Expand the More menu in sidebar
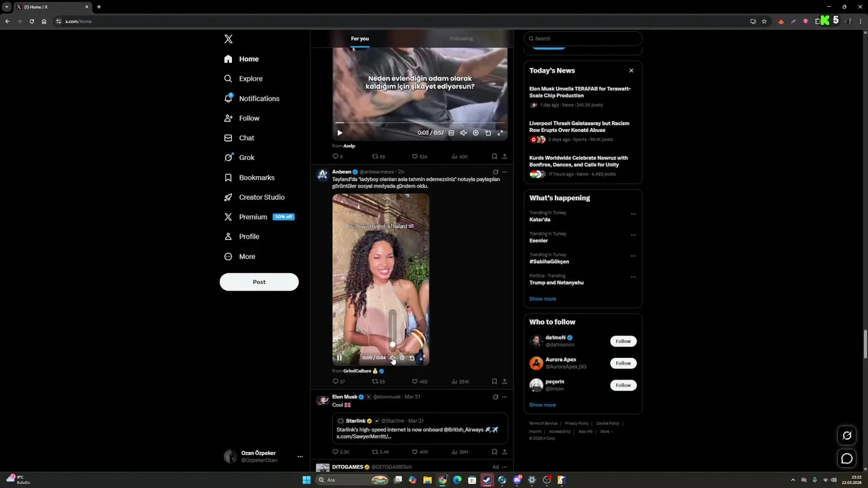 [240, 256]
